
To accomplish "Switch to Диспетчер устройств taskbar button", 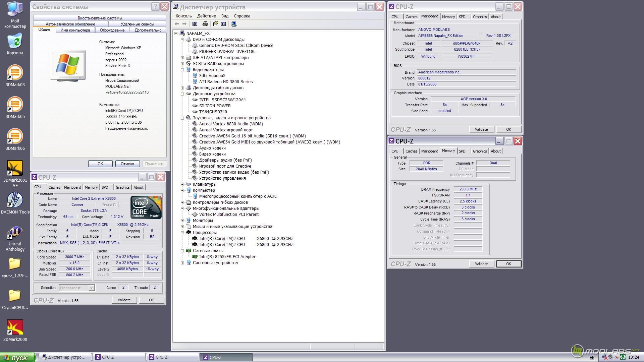I will (65, 357).
